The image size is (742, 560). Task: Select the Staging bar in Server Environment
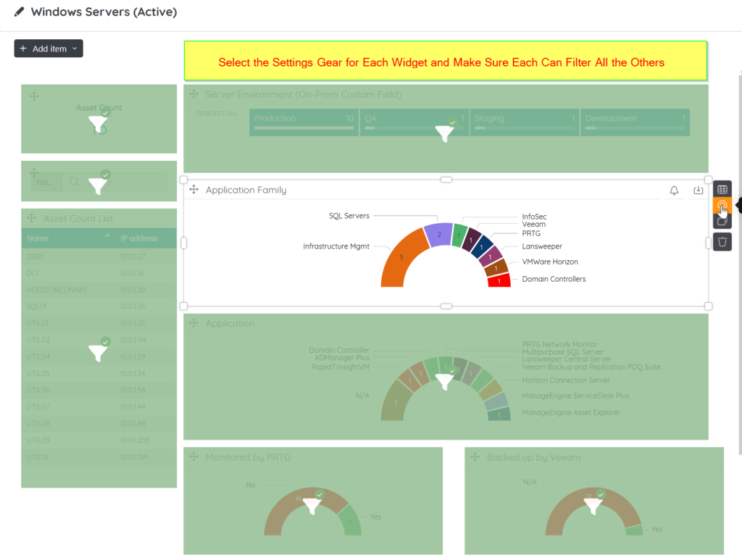point(524,121)
